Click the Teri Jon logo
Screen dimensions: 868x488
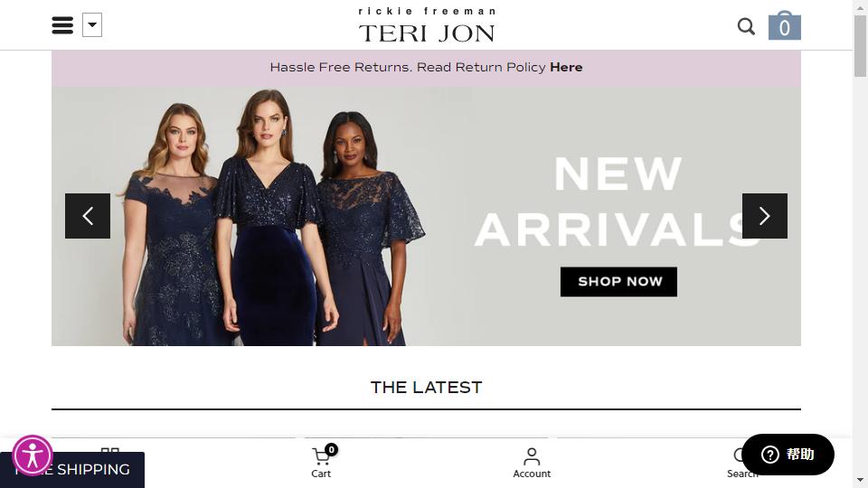pos(426,25)
